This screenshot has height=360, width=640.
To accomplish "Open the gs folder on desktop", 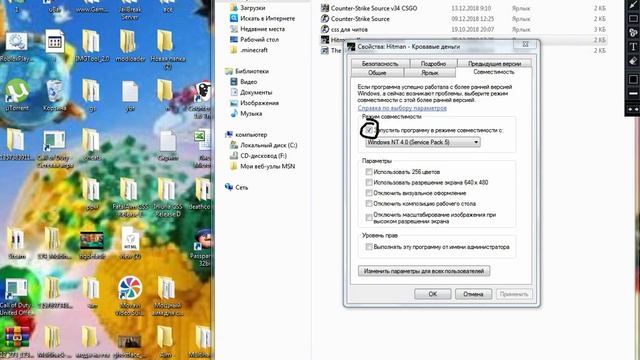I will pos(92,95).
